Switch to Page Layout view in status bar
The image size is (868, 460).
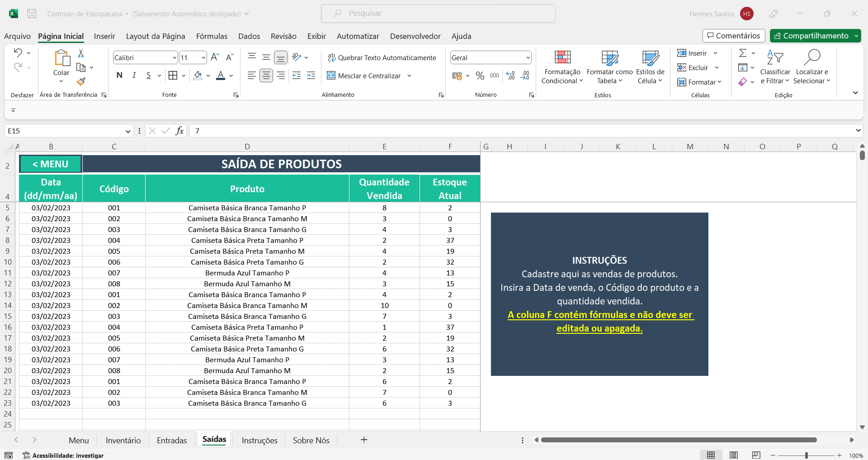[734, 455]
